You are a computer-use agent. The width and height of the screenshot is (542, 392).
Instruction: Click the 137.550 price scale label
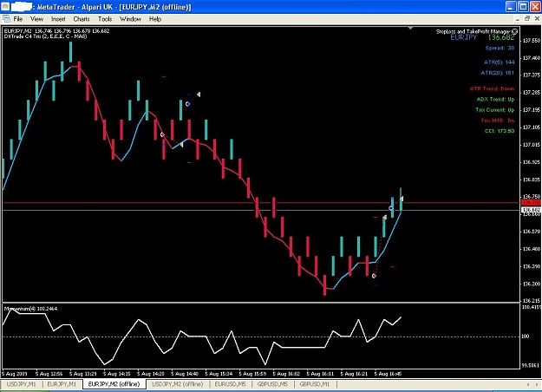pyautogui.click(x=532, y=41)
